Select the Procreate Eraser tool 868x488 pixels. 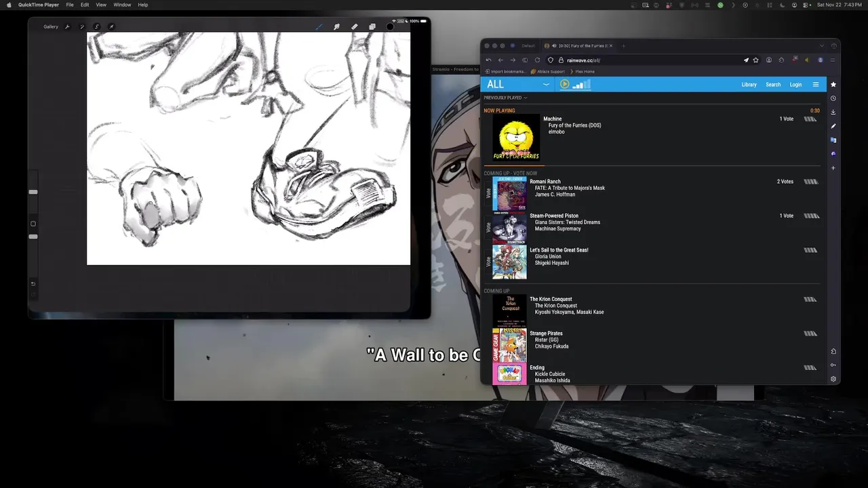[354, 27]
